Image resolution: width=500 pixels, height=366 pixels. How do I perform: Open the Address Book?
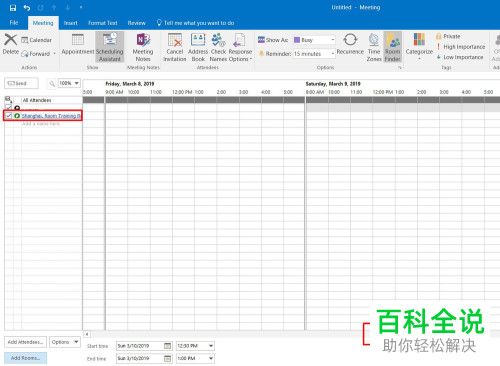tap(198, 47)
